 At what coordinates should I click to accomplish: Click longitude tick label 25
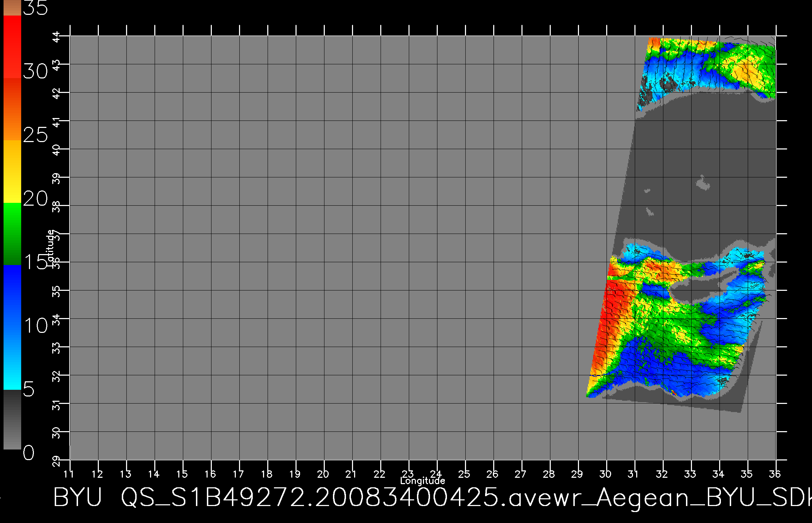(x=464, y=474)
